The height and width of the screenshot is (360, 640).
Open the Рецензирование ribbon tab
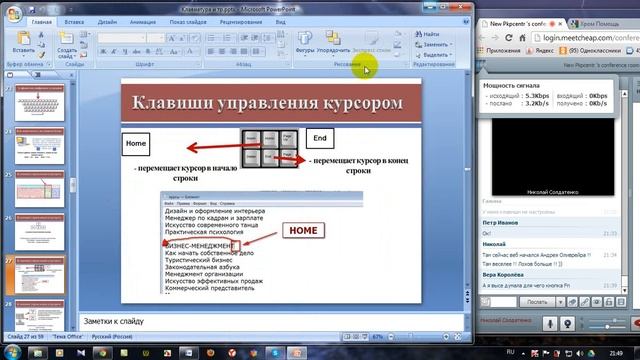point(241,22)
